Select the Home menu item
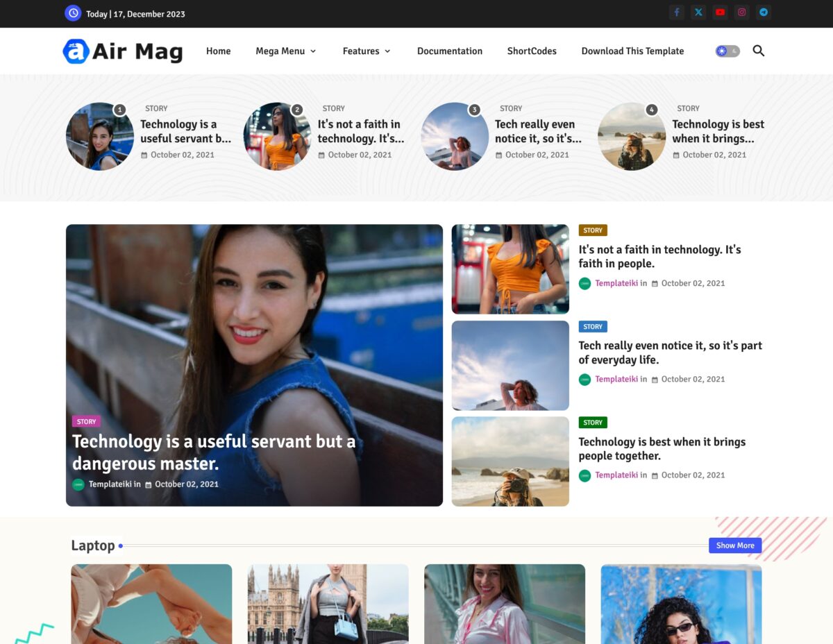Image resolution: width=833 pixels, height=644 pixels. pos(218,51)
